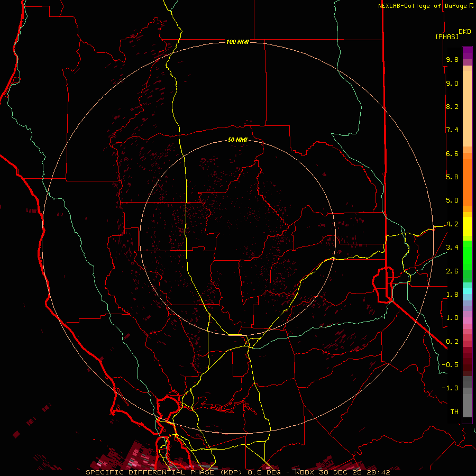Click the small arrow symbol after DuPage
This screenshot has height=476, width=476.
pyautogui.click(x=471, y=5)
